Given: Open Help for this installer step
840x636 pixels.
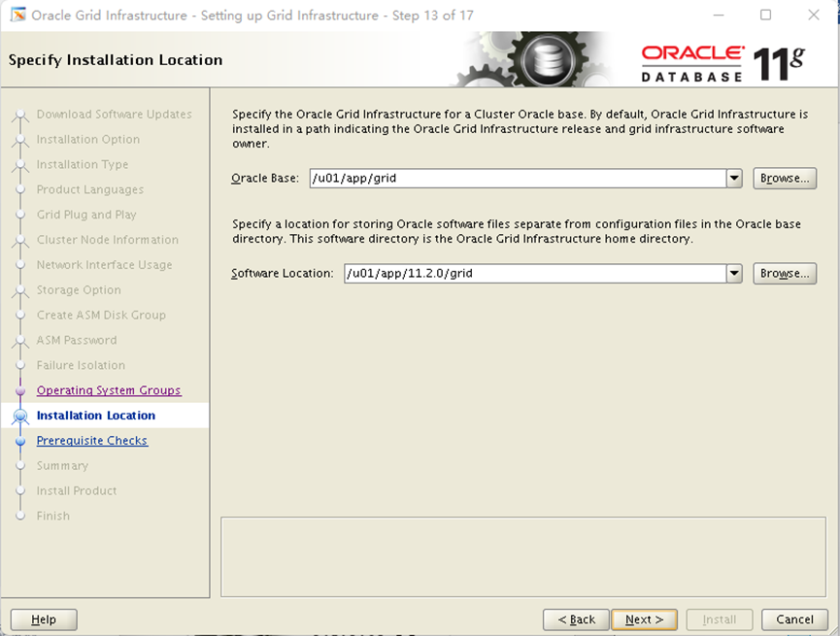Looking at the screenshot, I should [44, 619].
